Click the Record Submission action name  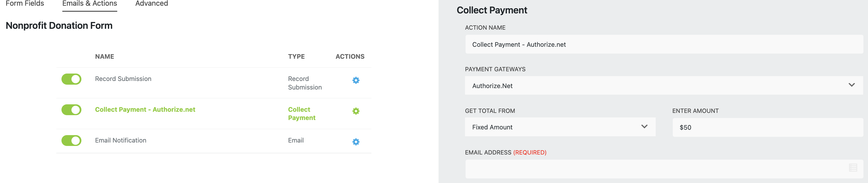coord(123,79)
